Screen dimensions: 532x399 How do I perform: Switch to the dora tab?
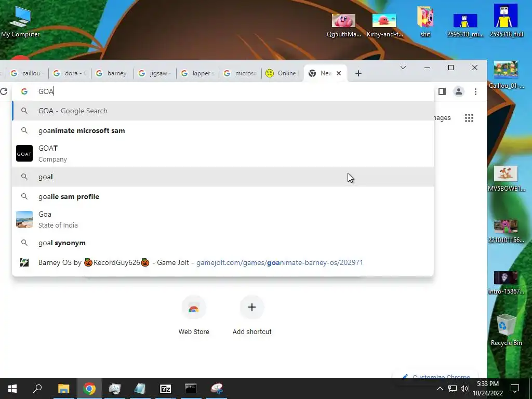70,73
